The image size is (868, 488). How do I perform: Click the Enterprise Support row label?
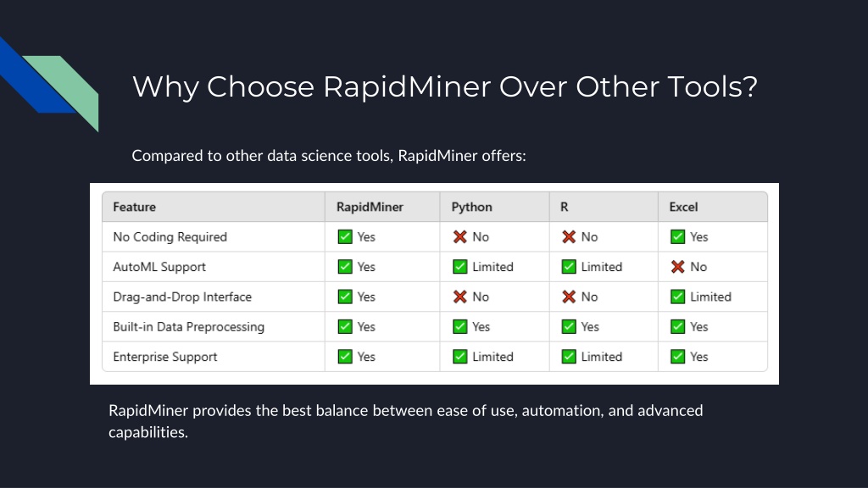165,357
